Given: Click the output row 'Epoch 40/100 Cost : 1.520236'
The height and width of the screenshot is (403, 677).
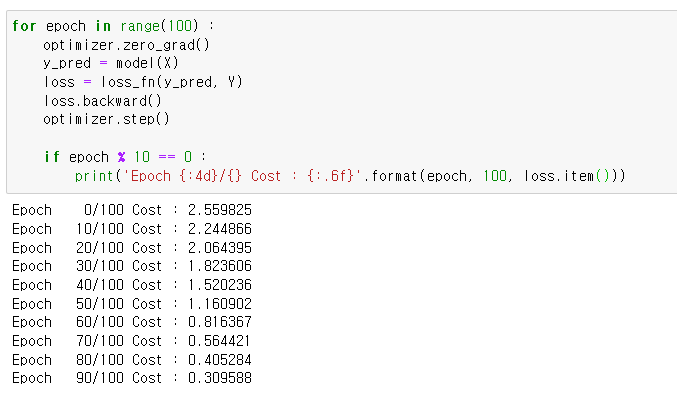Looking at the screenshot, I should point(132,285).
